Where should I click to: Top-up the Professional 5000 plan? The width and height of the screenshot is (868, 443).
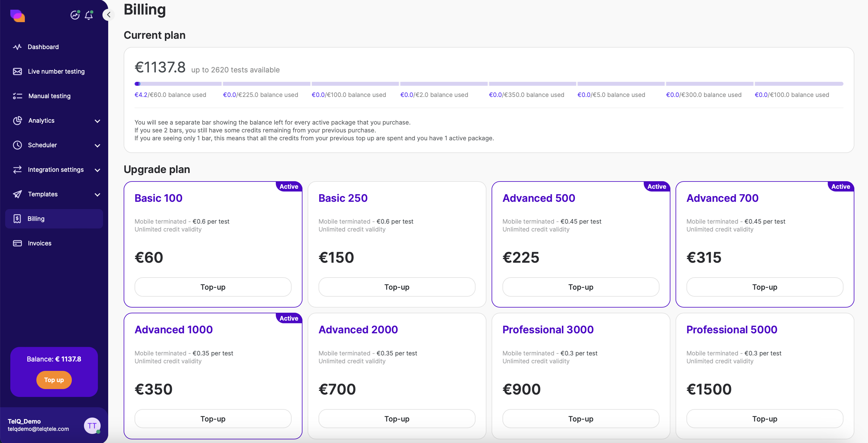click(x=765, y=419)
